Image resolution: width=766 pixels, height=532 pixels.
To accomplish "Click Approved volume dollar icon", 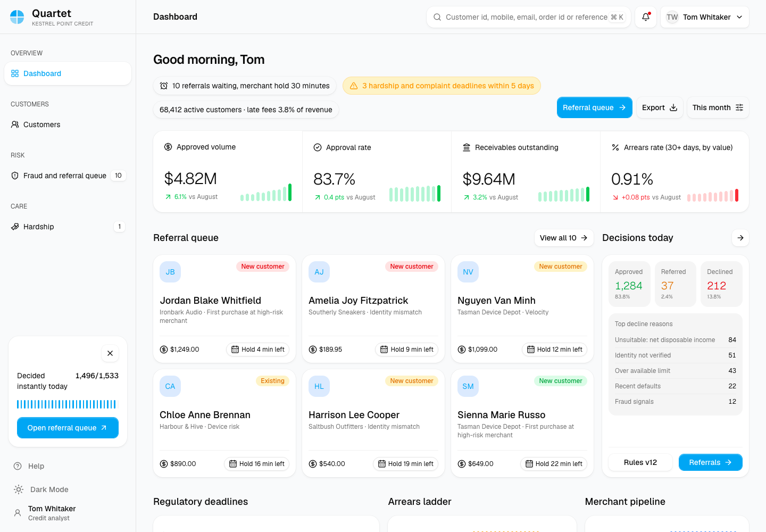I will (x=168, y=147).
